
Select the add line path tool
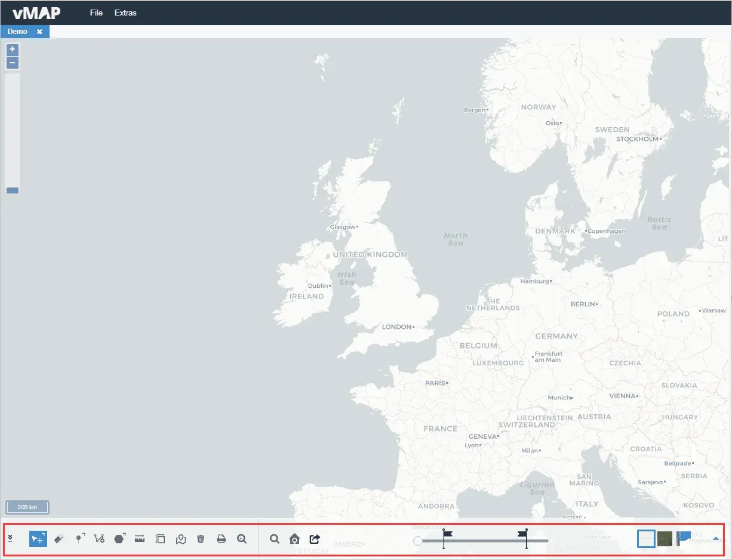99,539
